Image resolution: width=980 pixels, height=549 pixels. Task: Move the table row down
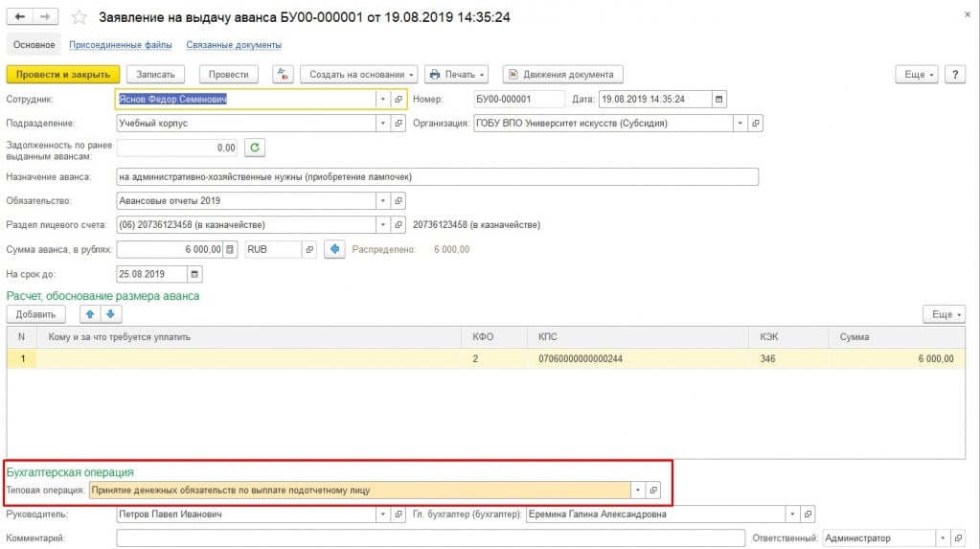pyautogui.click(x=109, y=314)
